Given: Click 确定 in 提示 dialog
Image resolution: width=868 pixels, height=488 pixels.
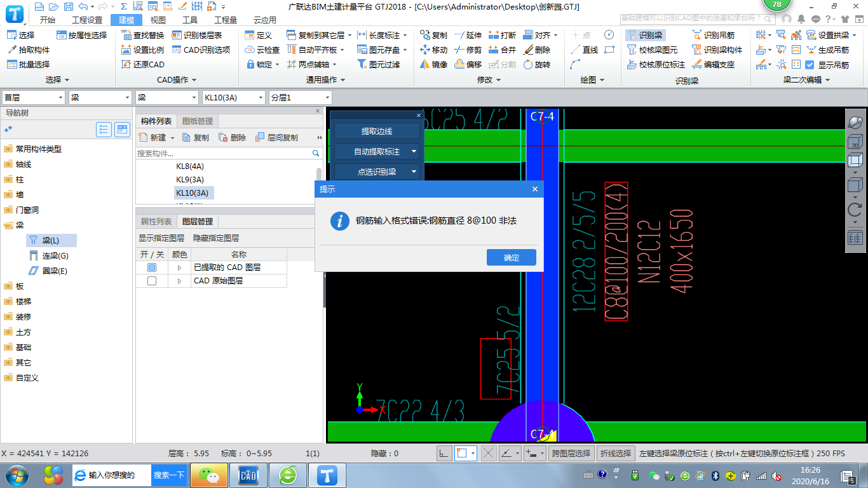Looking at the screenshot, I should 512,257.
